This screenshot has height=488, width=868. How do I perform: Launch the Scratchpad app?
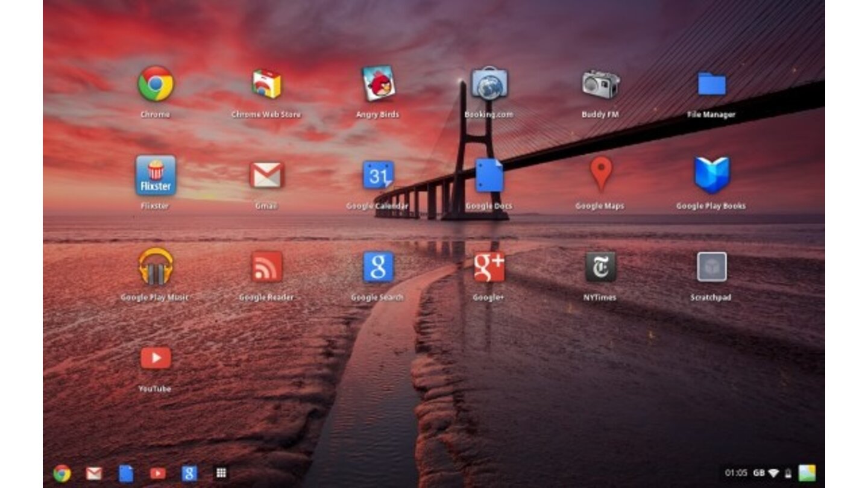click(711, 267)
